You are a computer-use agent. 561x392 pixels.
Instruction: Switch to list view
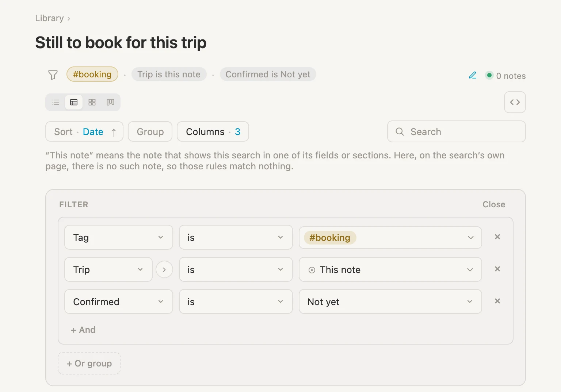(56, 102)
